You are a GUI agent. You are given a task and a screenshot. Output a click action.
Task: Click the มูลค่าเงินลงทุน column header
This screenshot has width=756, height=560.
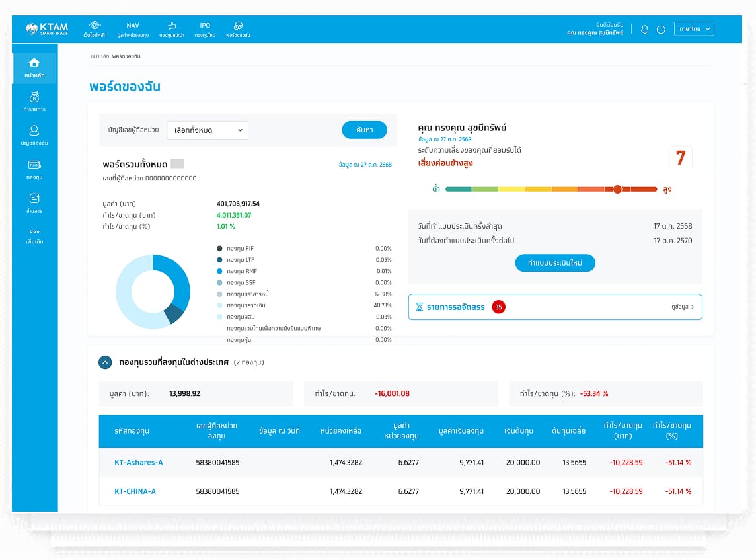[461, 430]
